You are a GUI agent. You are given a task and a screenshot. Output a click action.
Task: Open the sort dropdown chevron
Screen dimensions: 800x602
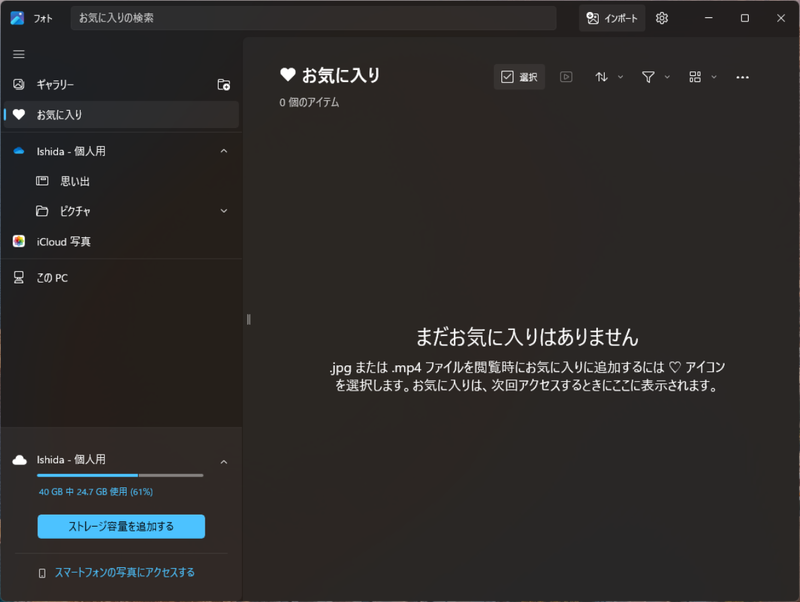coord(618,76)
